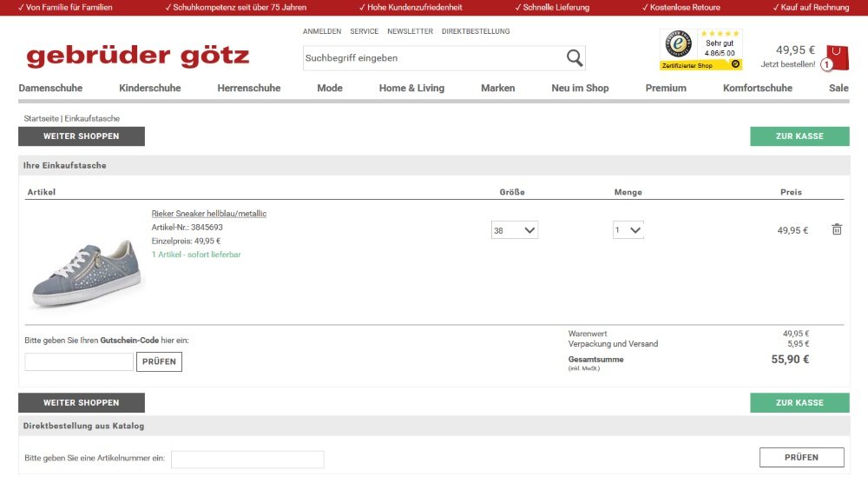Click bottom WEITER SHOPPEN button
This screenshot has height=490, width=868.
(x=82, y=403)
